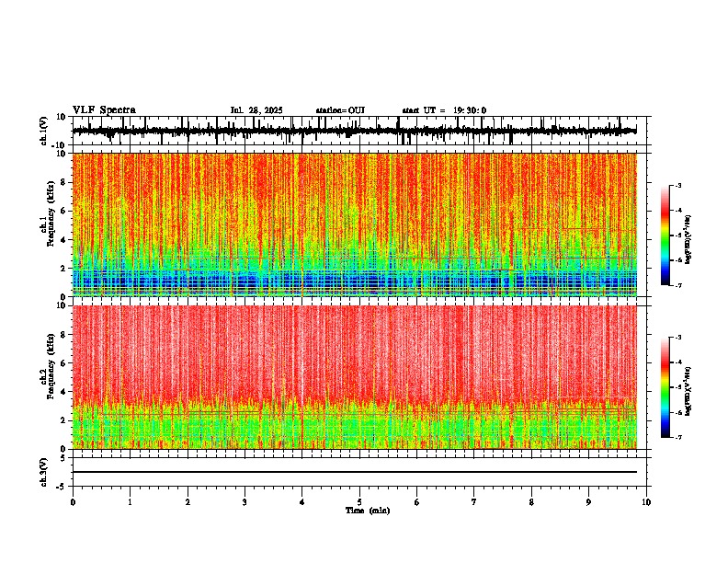Click the "4" kHz tick on ch.2 spectrogram
The width and height of the screenshot is (728, 563).
point(63,392)
